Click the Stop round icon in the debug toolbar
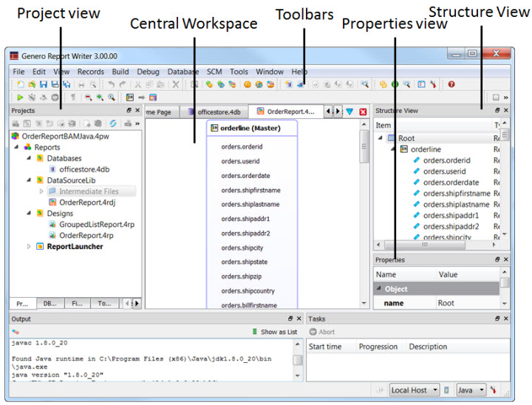The width and height of the screenshot is (532, 405). [55, 98]
